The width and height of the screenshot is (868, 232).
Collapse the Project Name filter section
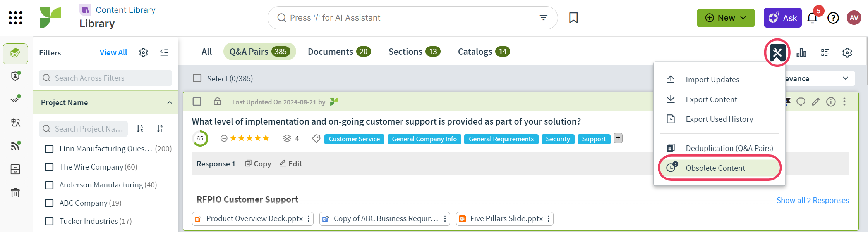coord(170,102)
